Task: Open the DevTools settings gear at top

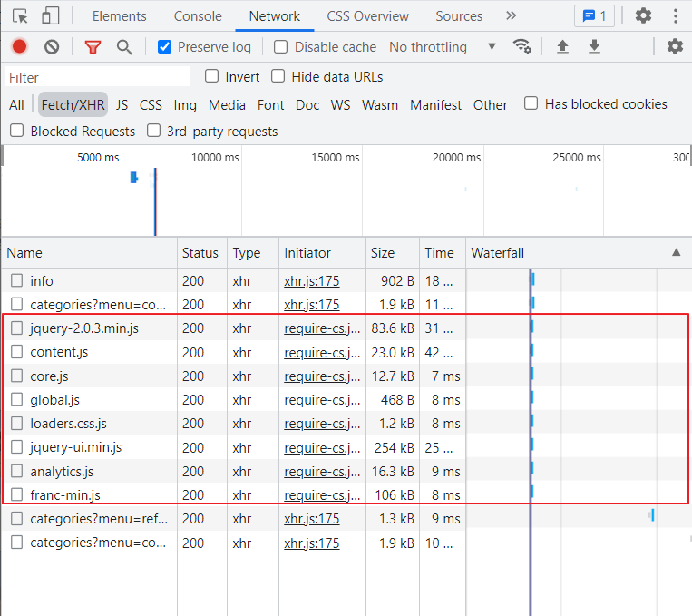Action: (643, 16)
